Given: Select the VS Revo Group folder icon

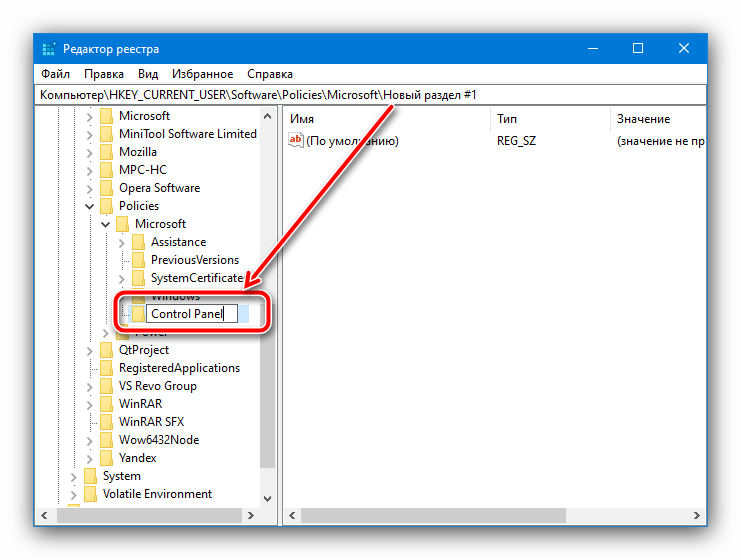Looking at the screenshot, I should 107,386.
